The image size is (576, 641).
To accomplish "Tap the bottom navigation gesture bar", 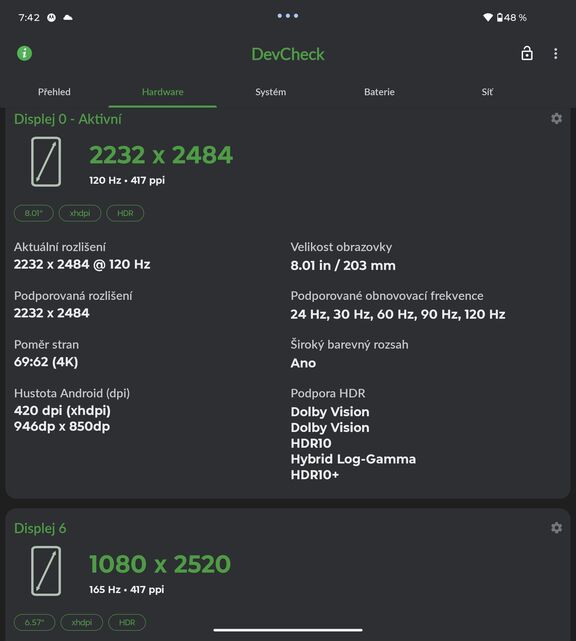I will tap(288, 630).
